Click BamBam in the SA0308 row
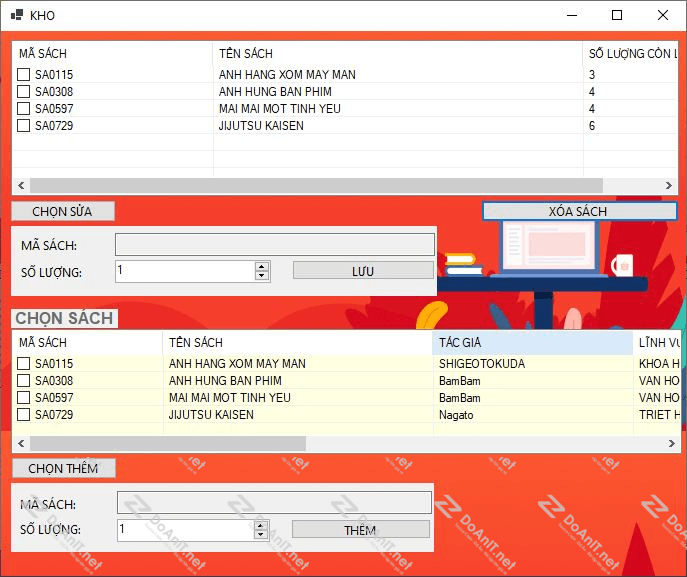 point(460,380)
